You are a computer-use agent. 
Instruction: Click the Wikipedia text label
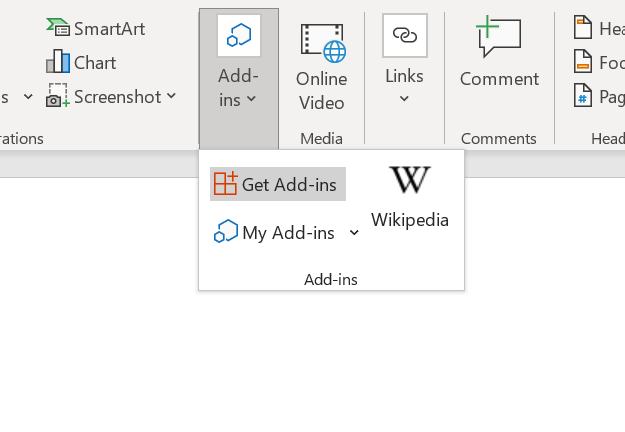[410, 220]
